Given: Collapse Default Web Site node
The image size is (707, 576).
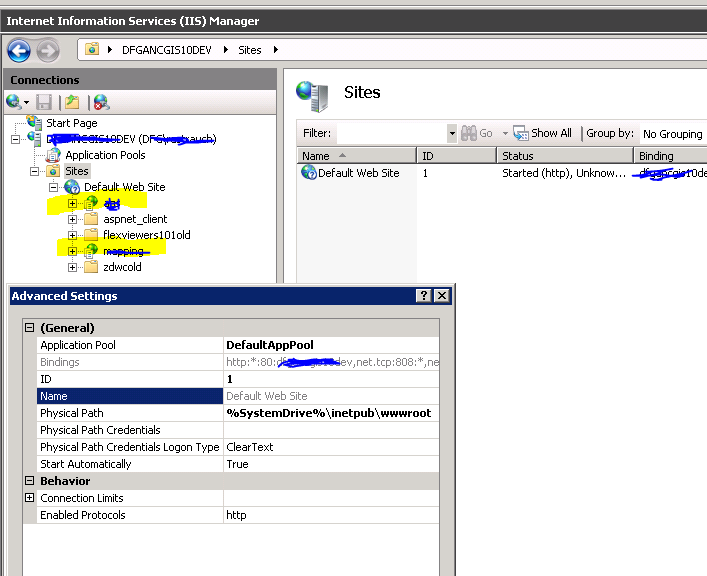Looking at the screenshot, I should coord(53,187).
